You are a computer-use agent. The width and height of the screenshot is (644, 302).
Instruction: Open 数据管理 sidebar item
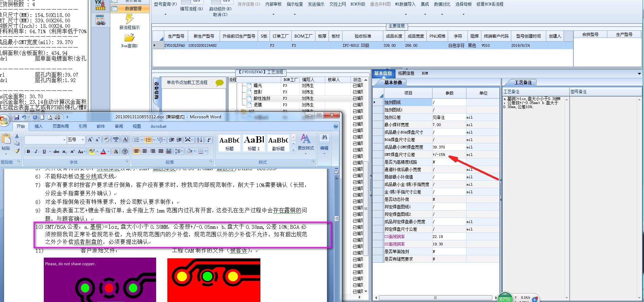(x=130, y=8)
